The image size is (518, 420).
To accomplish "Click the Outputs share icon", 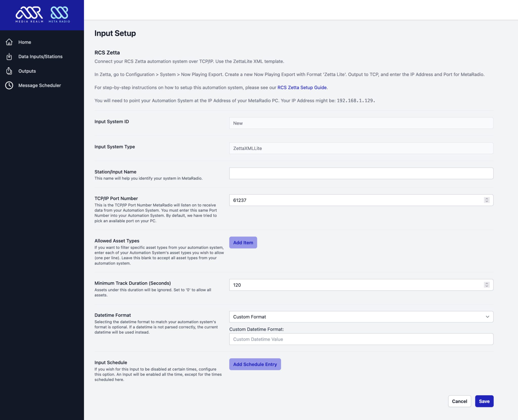I will [x=9, y=71].
